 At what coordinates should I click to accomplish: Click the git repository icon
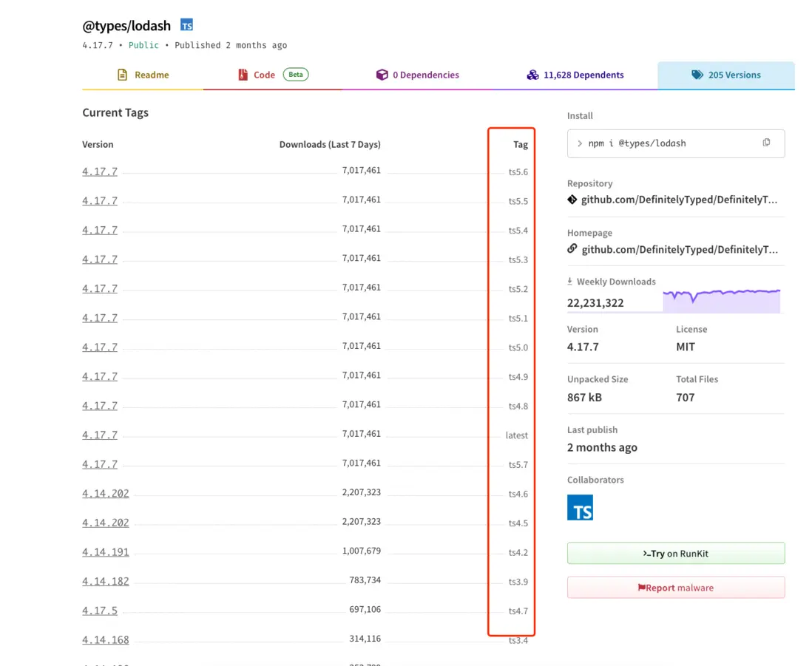pyautogui.click(x=572, y=200)
